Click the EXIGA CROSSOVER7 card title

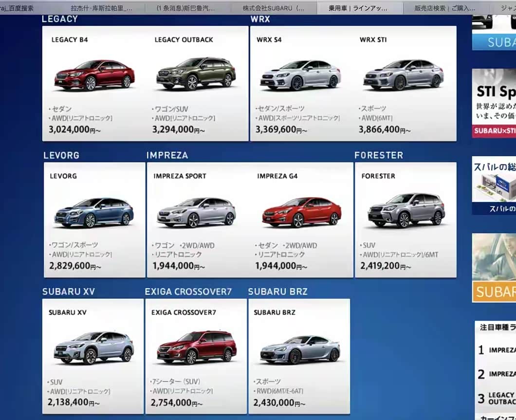pos(184,312)
